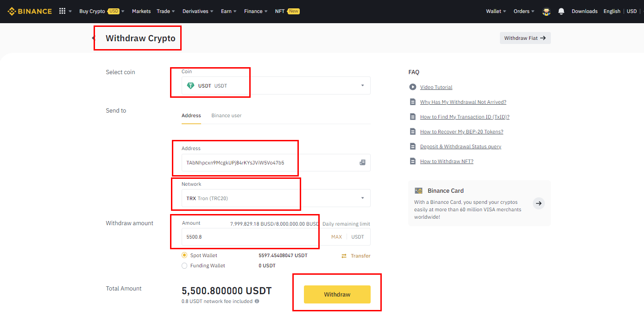644x322 pixels.
Task: Open the notifications bell icon
Action: click(x=561, y=11)
